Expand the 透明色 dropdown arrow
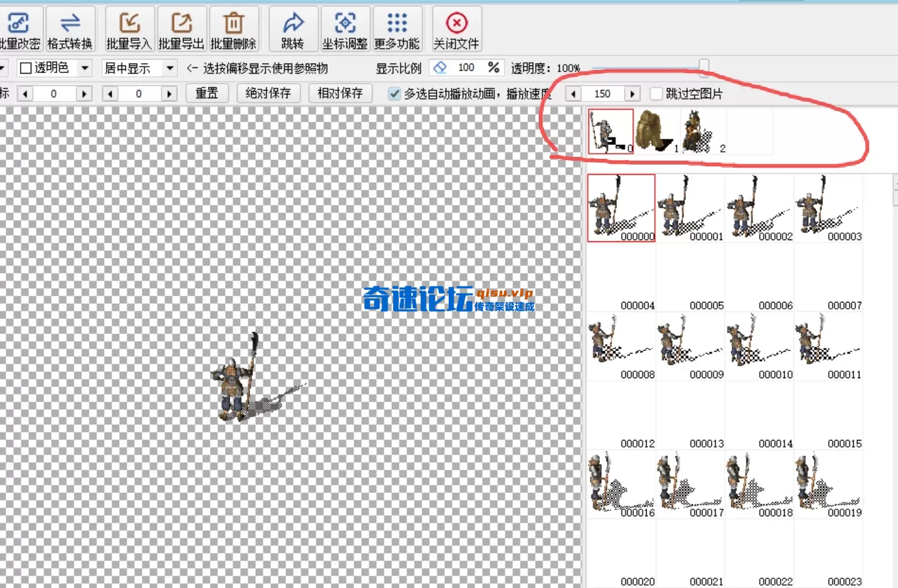Screen dimensions: 898x588 [x=84, y=68]
